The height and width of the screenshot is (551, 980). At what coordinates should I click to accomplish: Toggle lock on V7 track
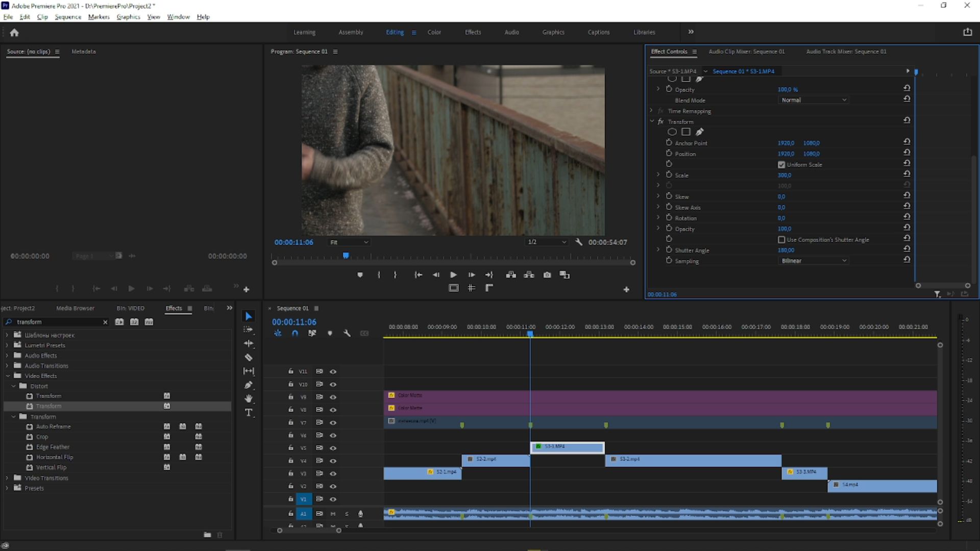(290, 422)
